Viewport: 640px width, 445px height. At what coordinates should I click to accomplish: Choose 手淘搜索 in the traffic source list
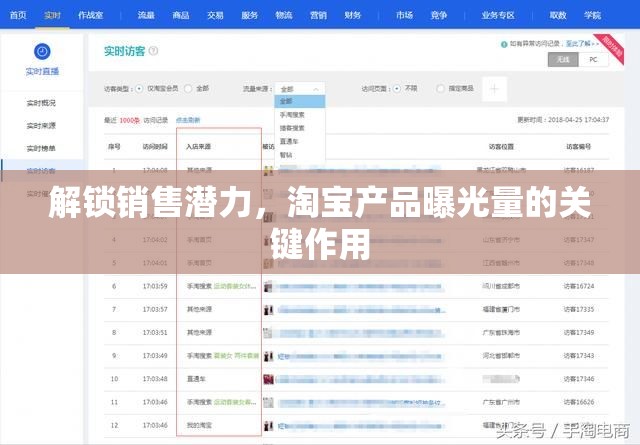coord(292,115)
